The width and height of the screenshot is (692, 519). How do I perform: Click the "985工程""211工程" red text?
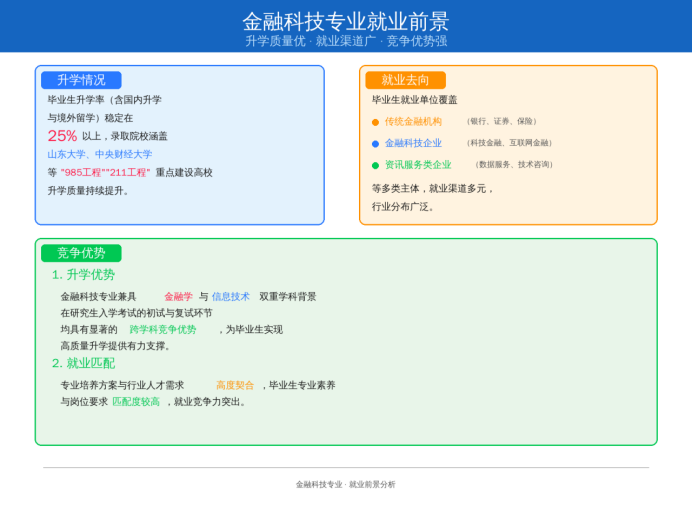point(105,172)
